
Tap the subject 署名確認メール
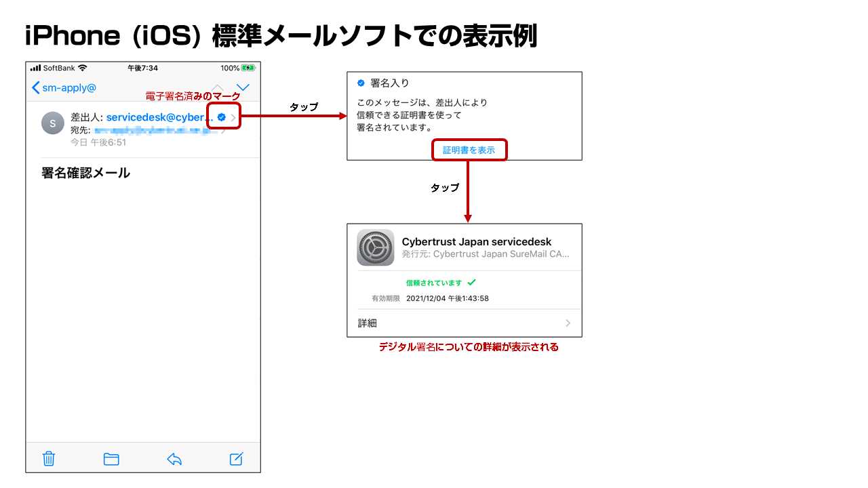tap(85, 173)
